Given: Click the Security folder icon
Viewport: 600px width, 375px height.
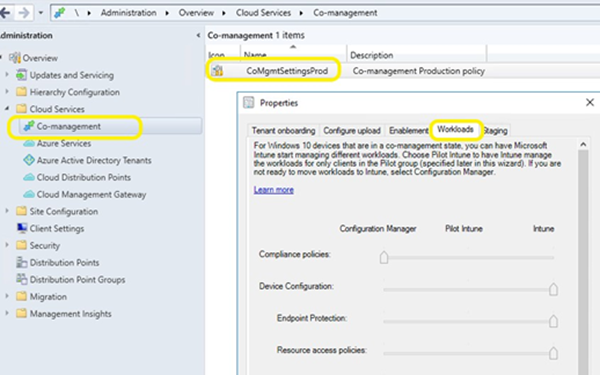Looking at the screenshot, I should pos(21,245).
